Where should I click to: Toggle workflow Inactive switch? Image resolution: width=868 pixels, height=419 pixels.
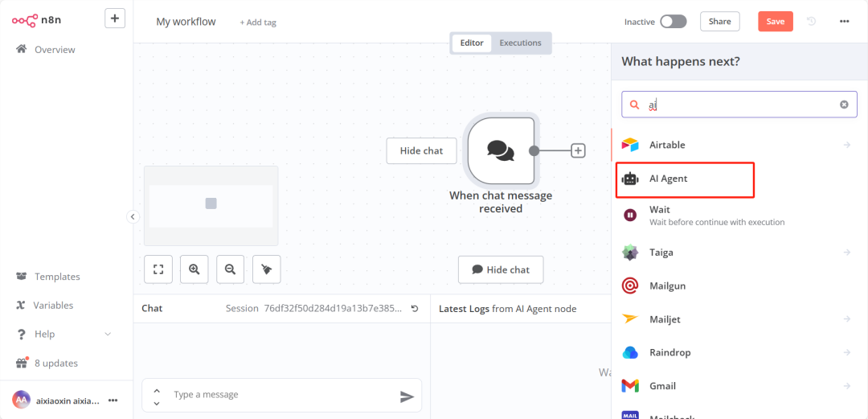pyautogui.click(x=674, y=22)
